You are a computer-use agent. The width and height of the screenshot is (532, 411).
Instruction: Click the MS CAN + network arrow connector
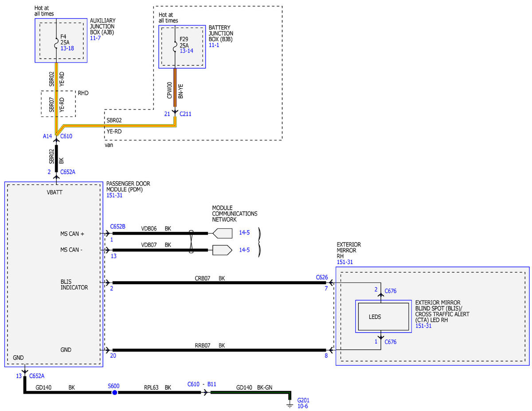tap(223, 233)
